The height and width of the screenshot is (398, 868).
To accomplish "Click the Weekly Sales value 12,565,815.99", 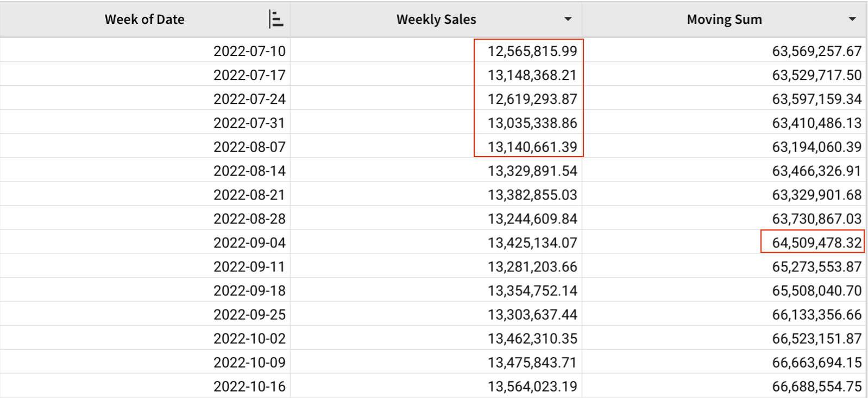I will [532, 51].
